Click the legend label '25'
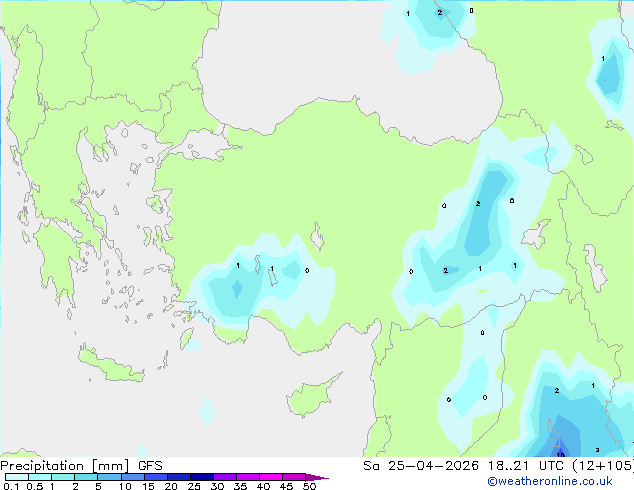 (x=194, y=486)
